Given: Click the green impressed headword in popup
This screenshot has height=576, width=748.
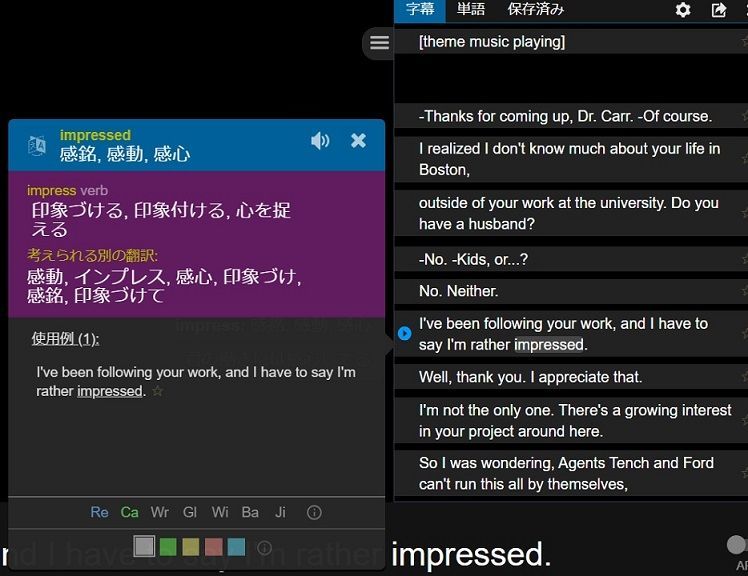Looking at the screenshot, I should [95, 135].
